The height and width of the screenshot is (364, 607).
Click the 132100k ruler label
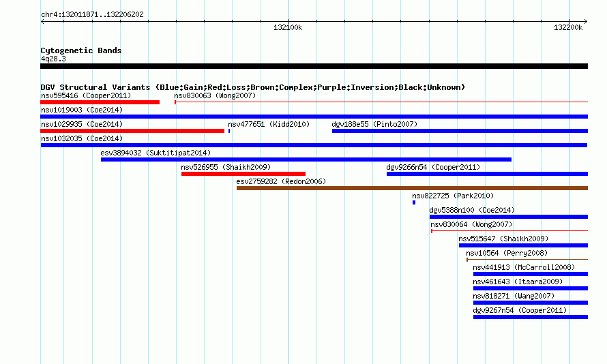[288, 27]
